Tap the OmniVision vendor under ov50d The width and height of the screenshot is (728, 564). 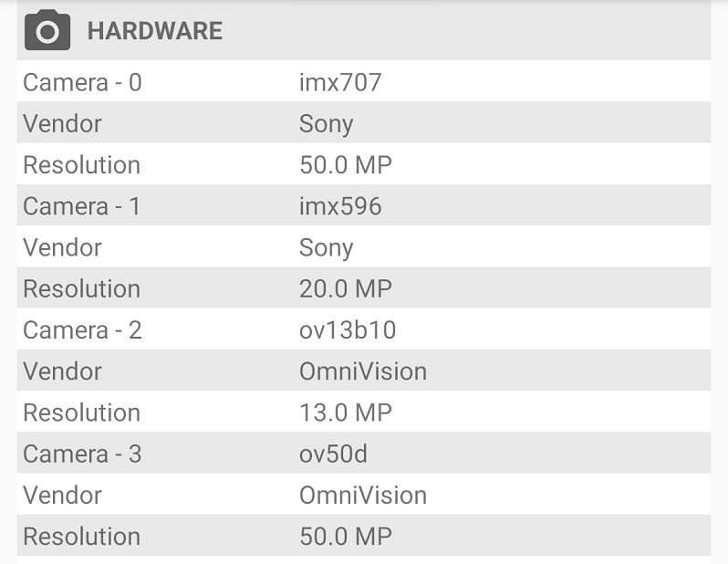[363, 496]
